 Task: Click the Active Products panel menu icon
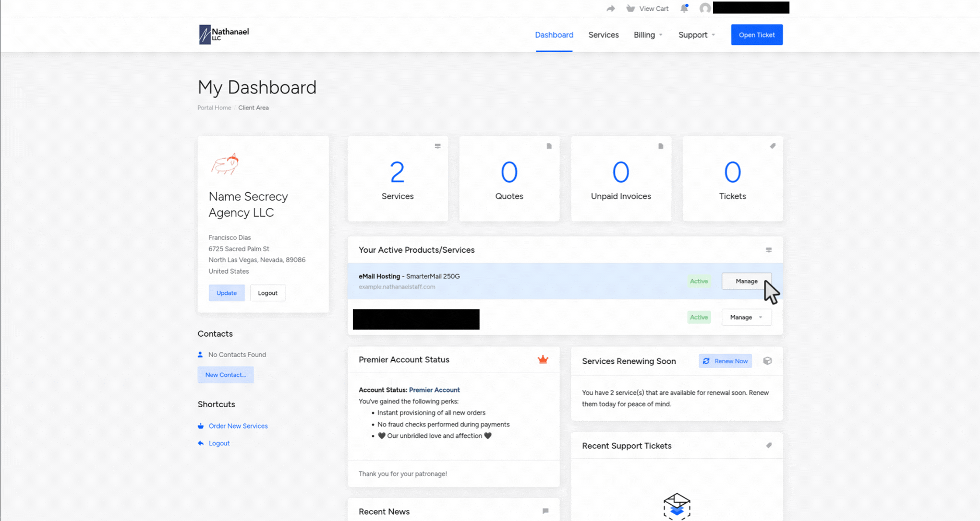(x=769, y=250)
